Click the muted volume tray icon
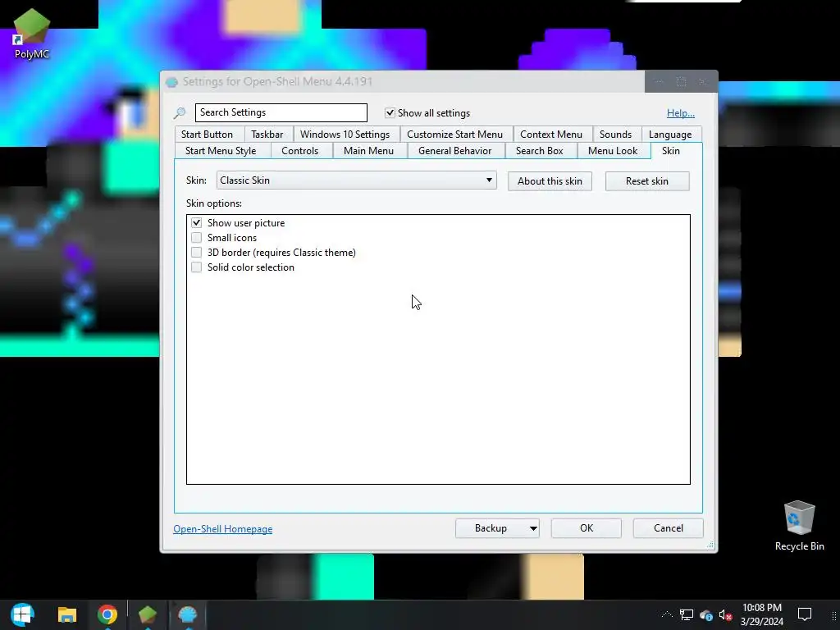 point(725,615)
